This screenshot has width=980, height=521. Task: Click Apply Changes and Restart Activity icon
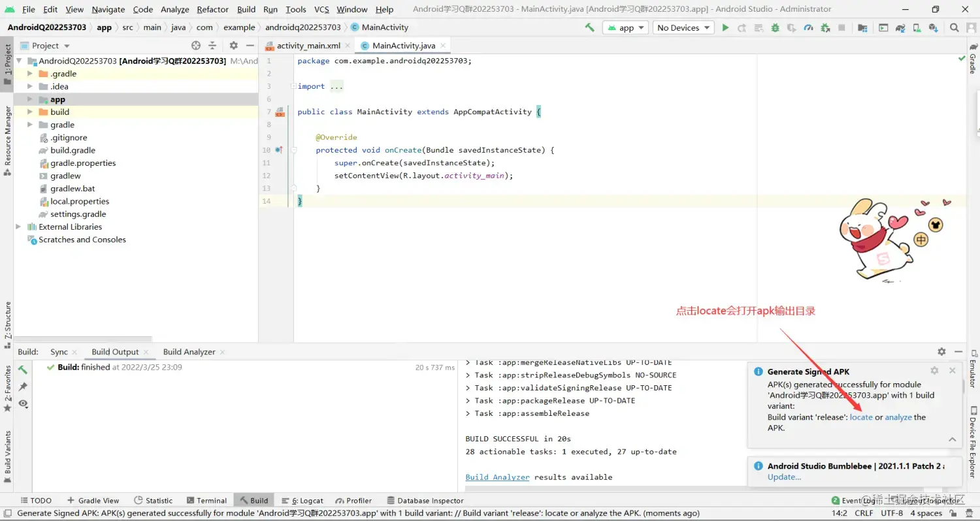[742, 27]
